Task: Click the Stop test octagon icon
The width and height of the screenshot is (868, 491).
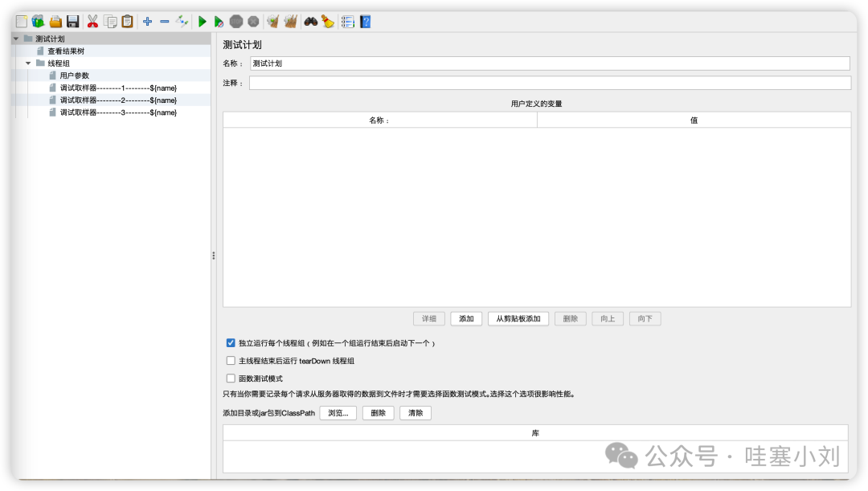Action: pyautogui.click(x=236, y=22)
